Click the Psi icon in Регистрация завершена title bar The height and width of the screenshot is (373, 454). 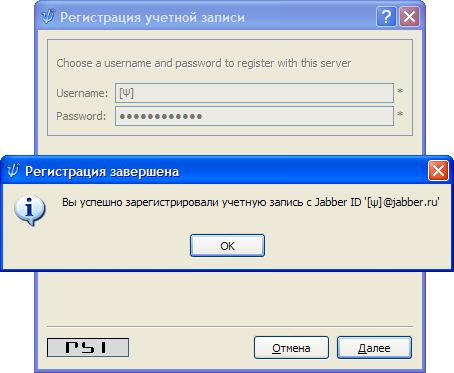(x=13, y=170)
